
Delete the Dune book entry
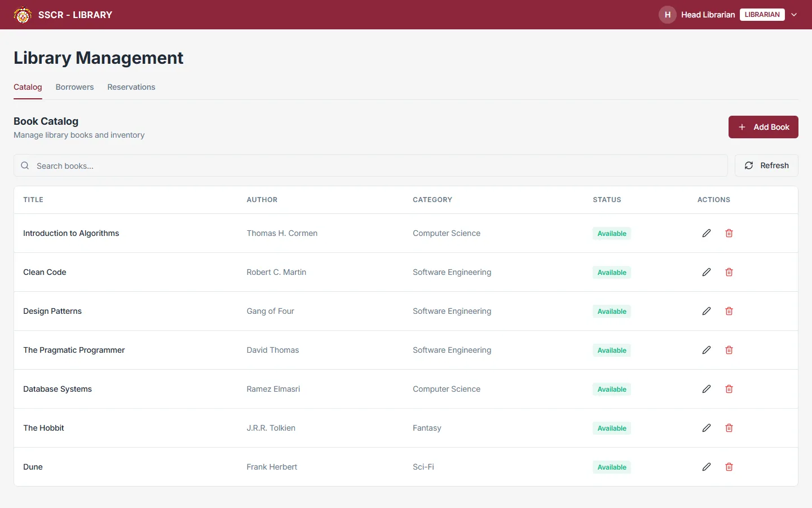click(729, 467)
